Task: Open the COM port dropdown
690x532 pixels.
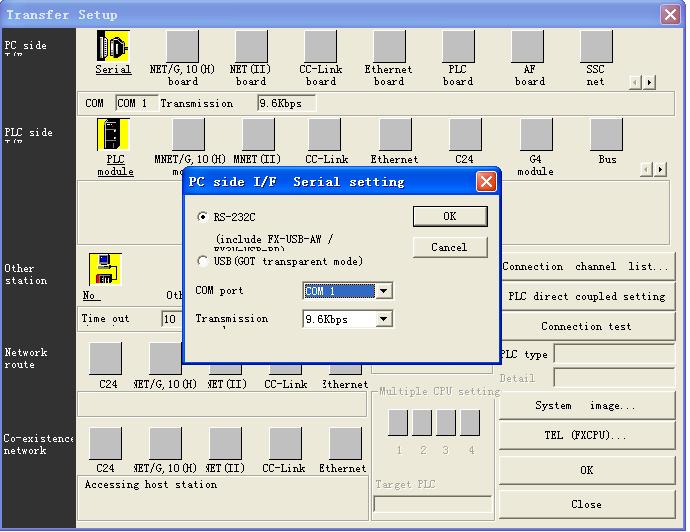Action: click(x=383, y=291)
